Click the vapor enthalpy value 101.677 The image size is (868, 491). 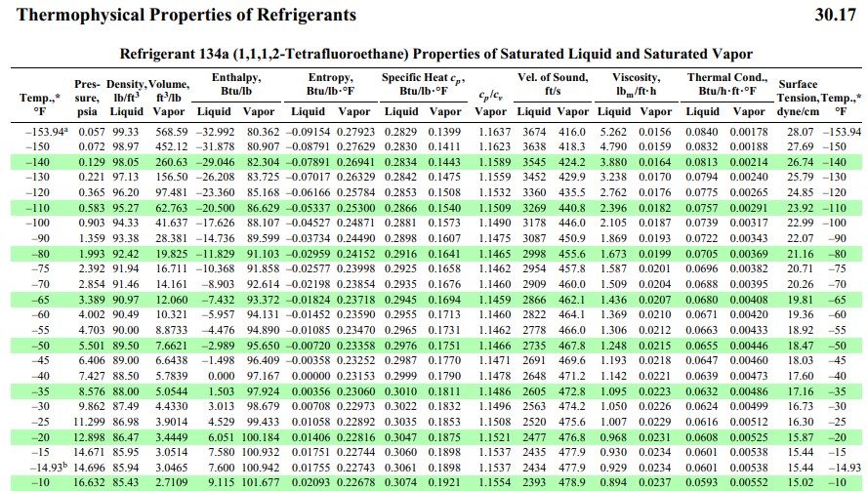(260, 483)
